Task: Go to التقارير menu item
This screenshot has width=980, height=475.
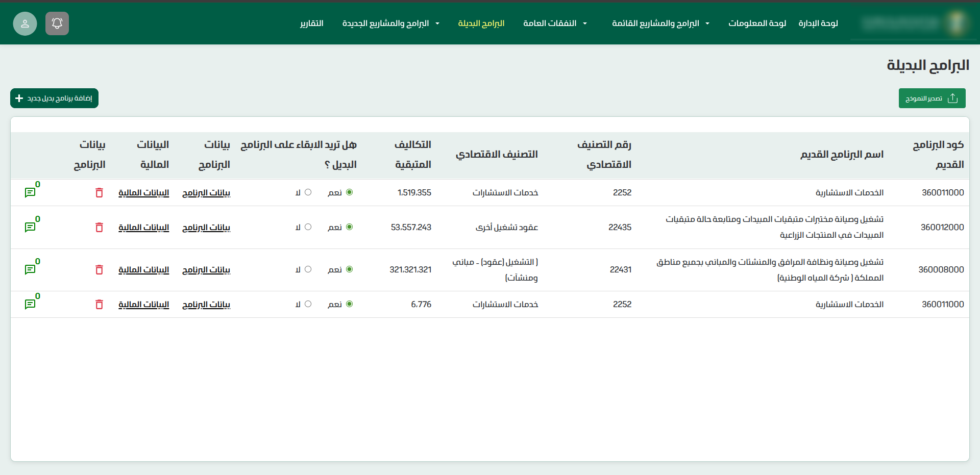Action: (312, 23)
